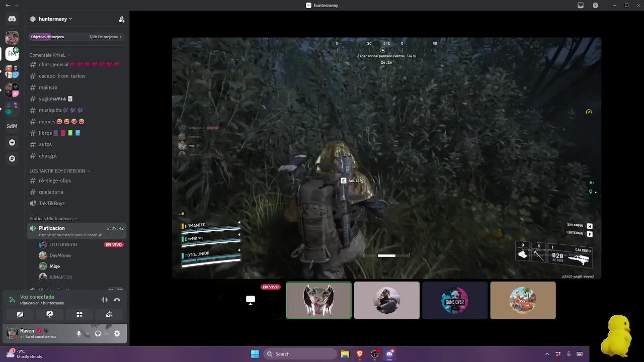Select the winged mask avatar tile
This screenshot has height=362, width=644.
point(319,300)
